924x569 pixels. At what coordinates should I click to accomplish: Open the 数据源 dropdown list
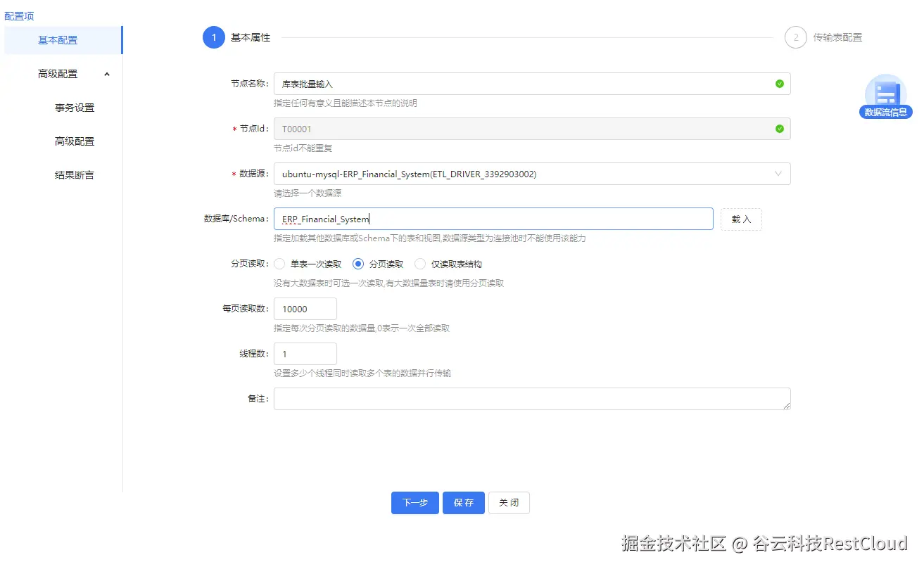click(x=532, y=174)
